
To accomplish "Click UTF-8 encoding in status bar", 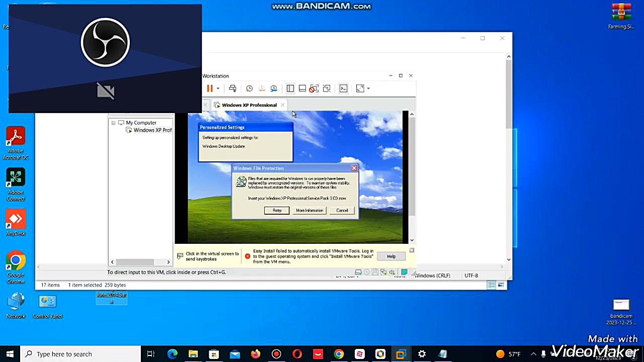I will pos(471,276).
